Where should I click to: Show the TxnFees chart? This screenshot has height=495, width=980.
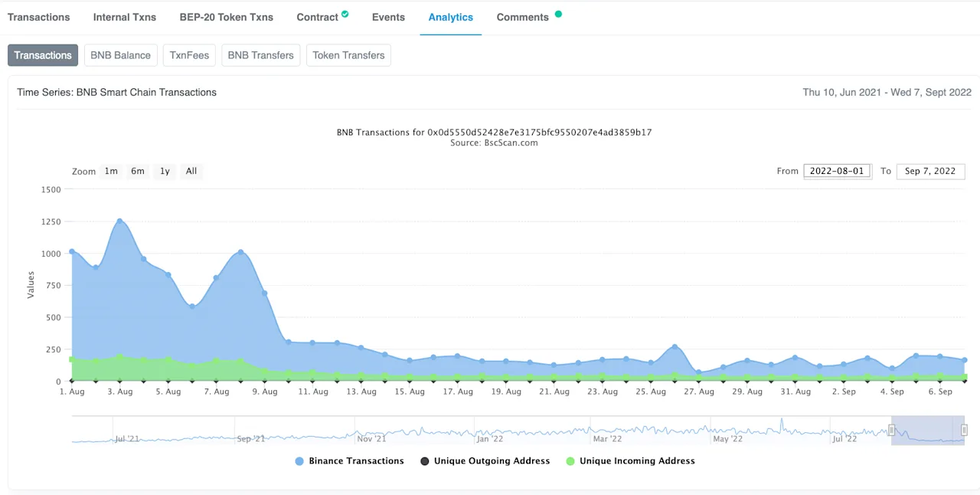click(189, 55)
